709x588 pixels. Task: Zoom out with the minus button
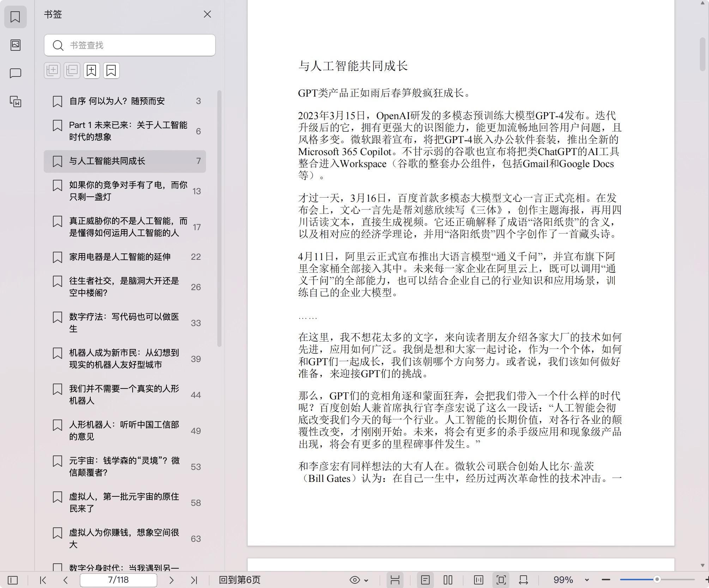pos(606,580)
